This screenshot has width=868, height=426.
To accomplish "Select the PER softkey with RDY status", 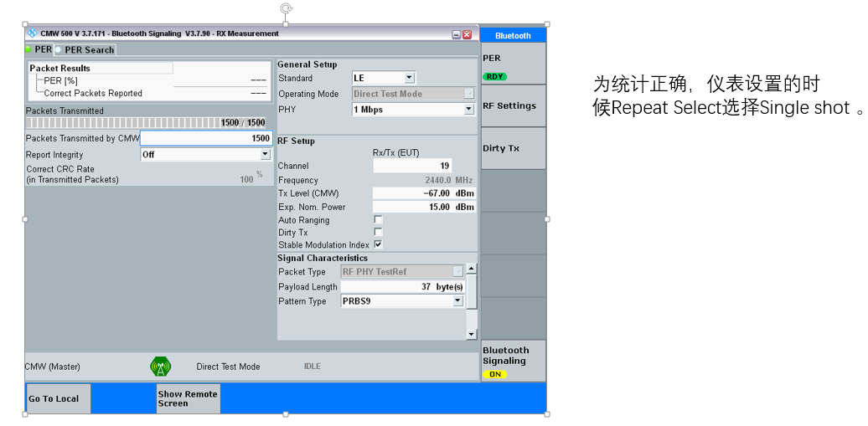I will pyautogui.click(x=513, y=64).
